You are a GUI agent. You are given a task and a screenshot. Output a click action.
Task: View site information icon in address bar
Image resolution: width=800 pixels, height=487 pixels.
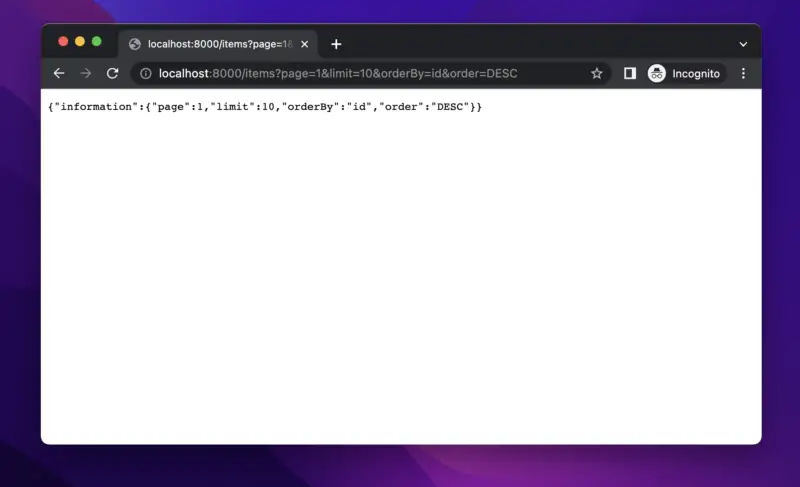click(145, 73)
